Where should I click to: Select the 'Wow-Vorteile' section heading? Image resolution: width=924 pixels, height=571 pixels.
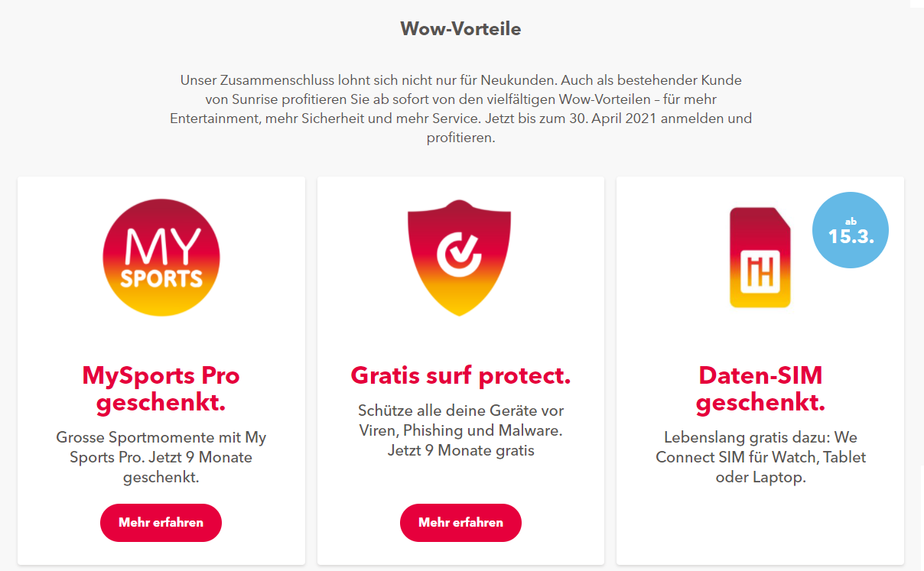click(x=460, y=29)
